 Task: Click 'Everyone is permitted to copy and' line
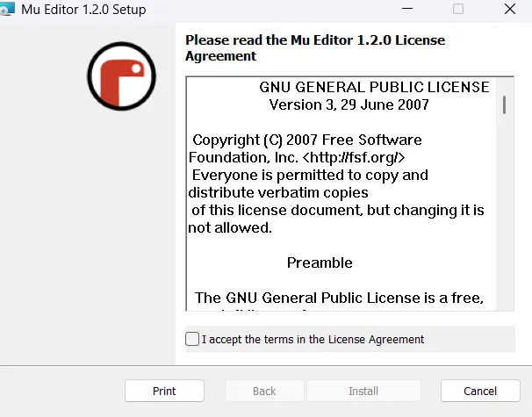tap(310, 176)
